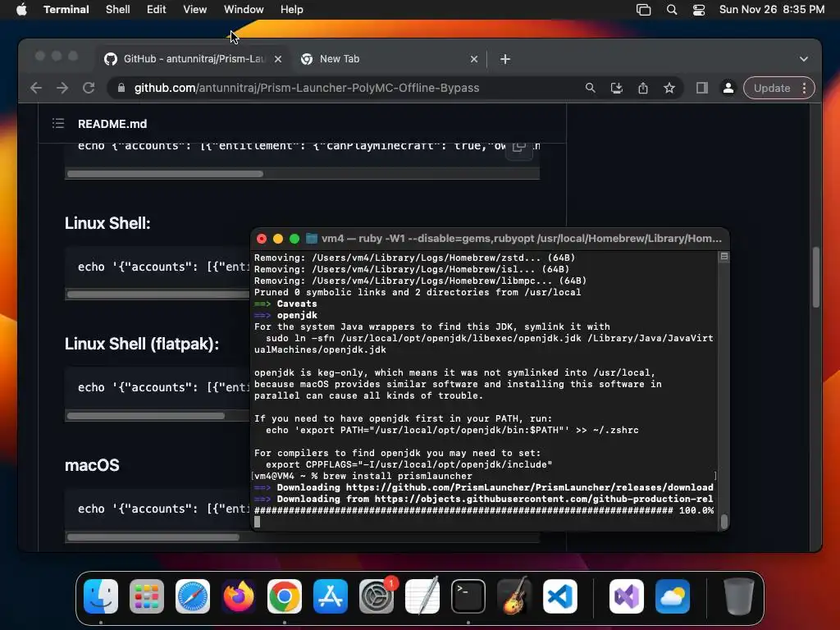Screen dimensions: 840x630
Task: Click scrollbar under Linux Shell code
Action: (158, 294)
